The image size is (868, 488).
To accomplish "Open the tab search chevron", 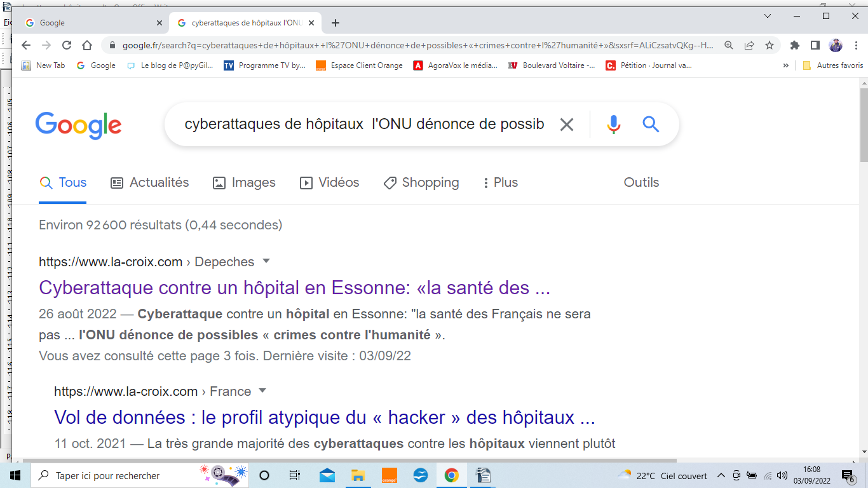I will click(x=768, y=16).
